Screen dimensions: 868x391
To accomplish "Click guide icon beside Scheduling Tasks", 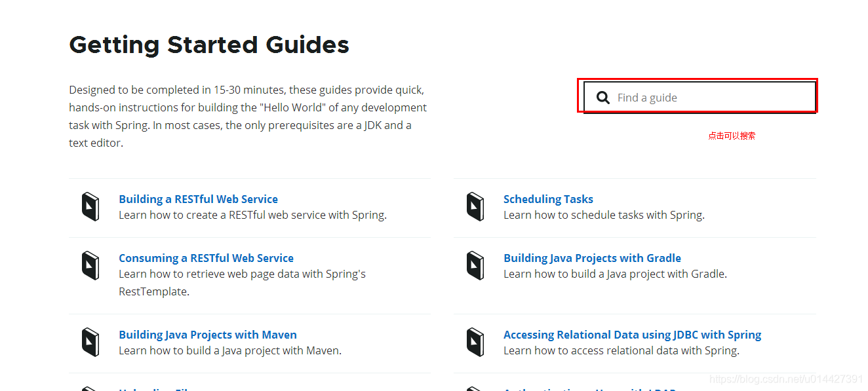I will (x=475, y=206).
